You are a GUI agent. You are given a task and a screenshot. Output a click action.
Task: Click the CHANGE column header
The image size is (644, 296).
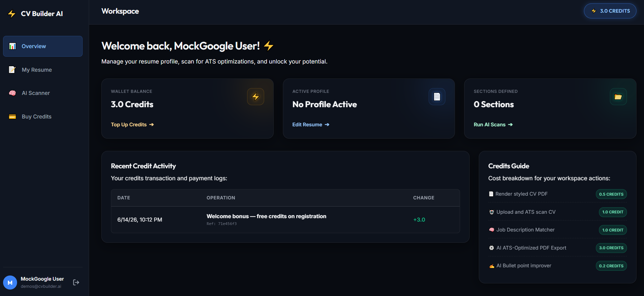(424, 198)
